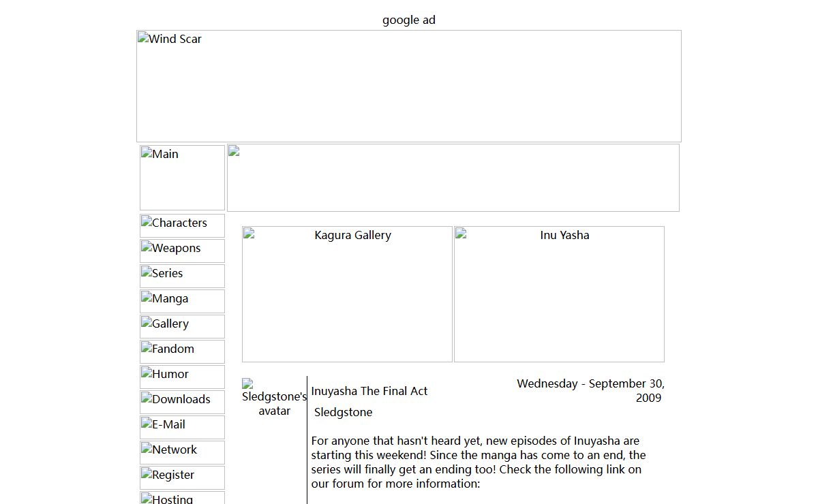Open the Characters section
The image size is (818, 504).
(182, 225)
